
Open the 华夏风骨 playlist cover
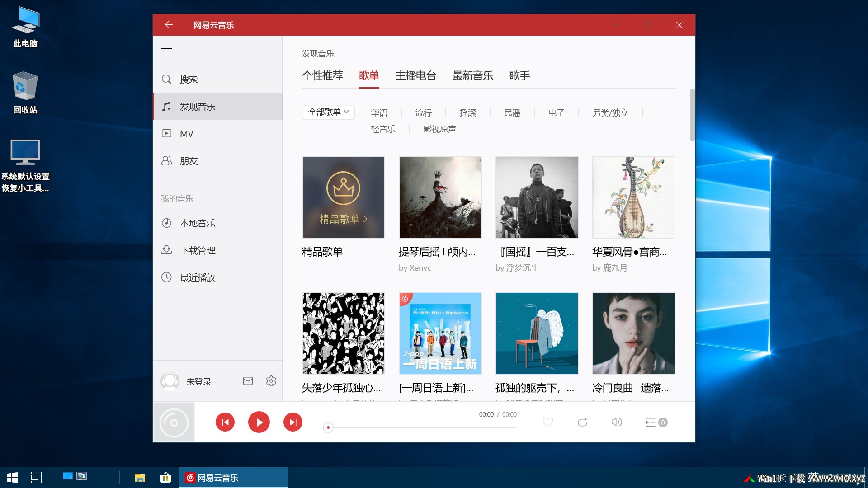[634, 197]
